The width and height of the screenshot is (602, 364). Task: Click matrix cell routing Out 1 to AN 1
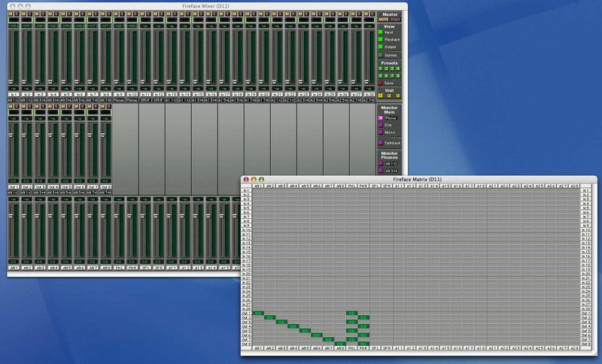point(258,314)
